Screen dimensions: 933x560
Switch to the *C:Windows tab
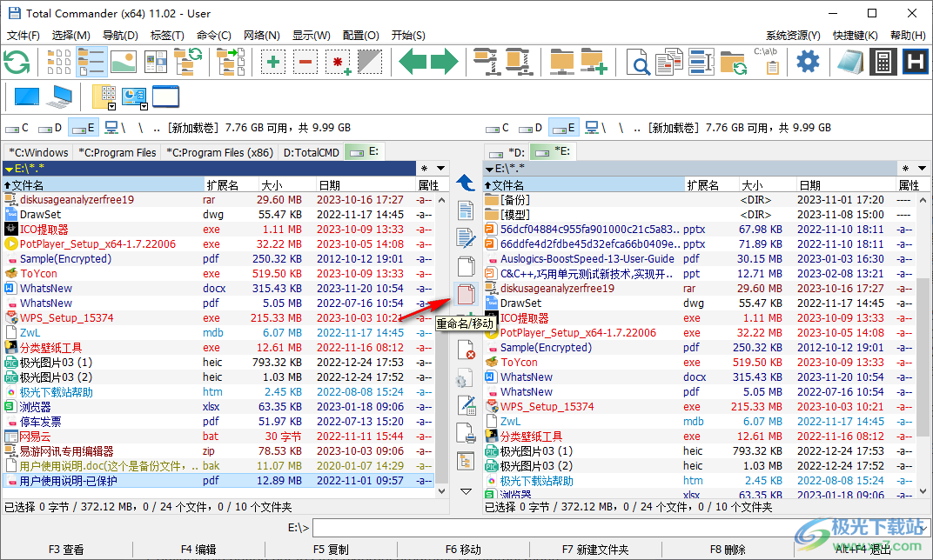click(x=38, y=152)
